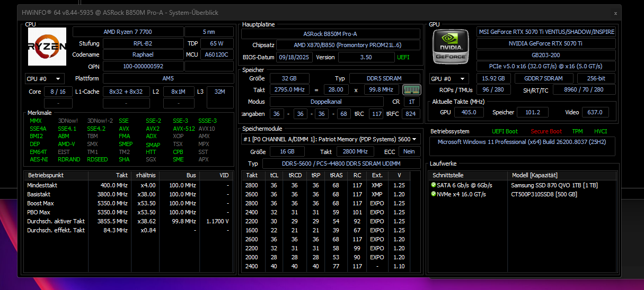Image resolution: width=644 pixels, height=290 pixels.
Task: Click the AVX-512 feature flag
Action: coord(184,129)
